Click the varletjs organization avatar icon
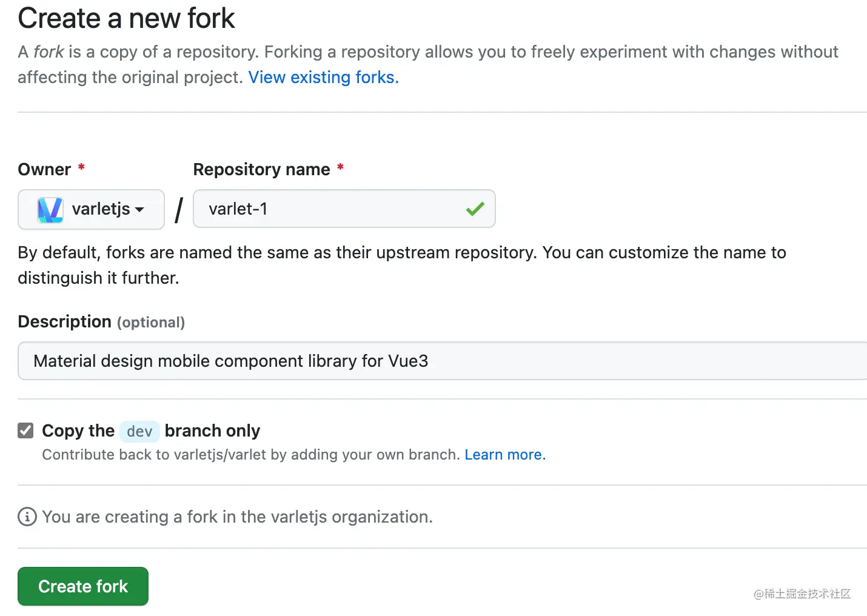867x616 pixels. click(x=50, y=210)
